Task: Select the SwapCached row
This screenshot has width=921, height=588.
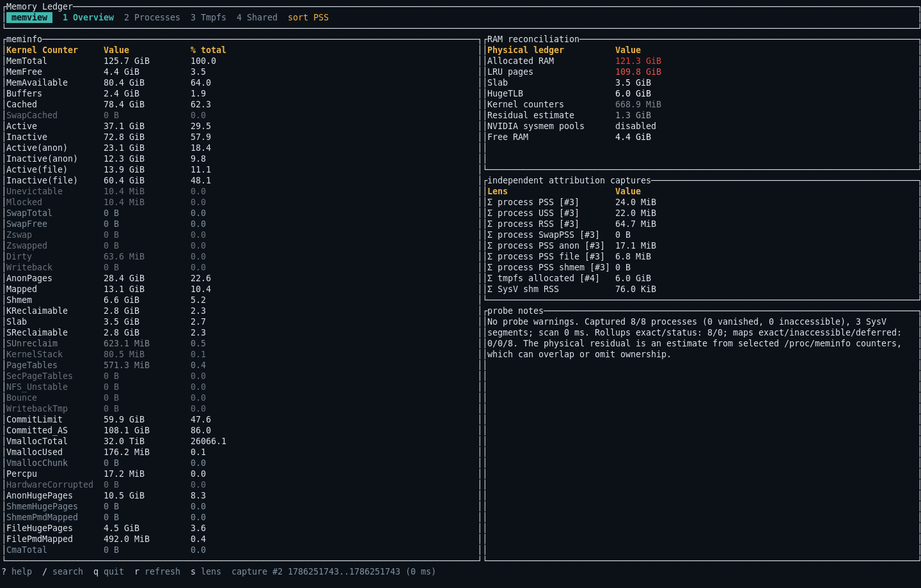Action: pyautogui.click(x=242, y=115)
